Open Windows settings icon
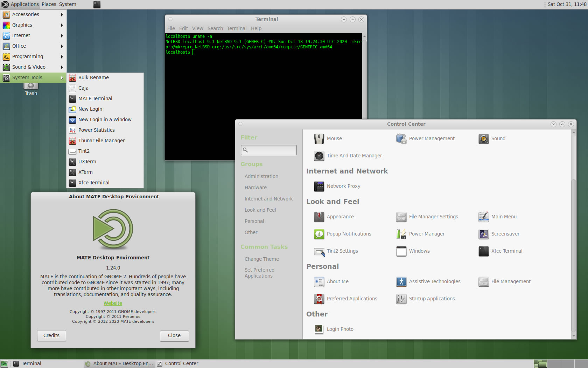 tap(401, 251)
